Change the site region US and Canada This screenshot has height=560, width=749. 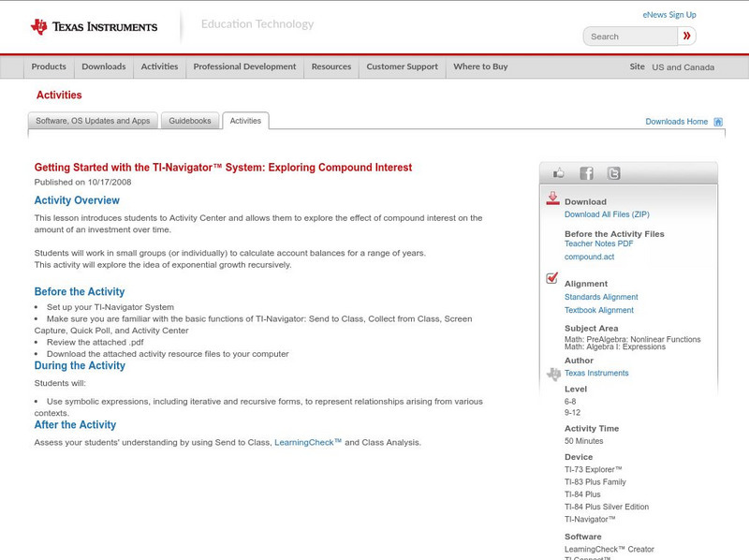(x=683, y=67)
